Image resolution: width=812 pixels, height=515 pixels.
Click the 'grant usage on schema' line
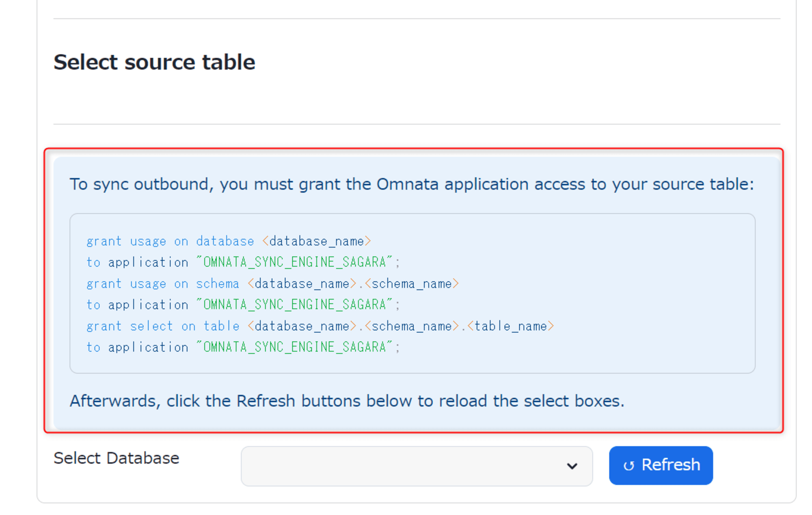[x=272, y=283]
